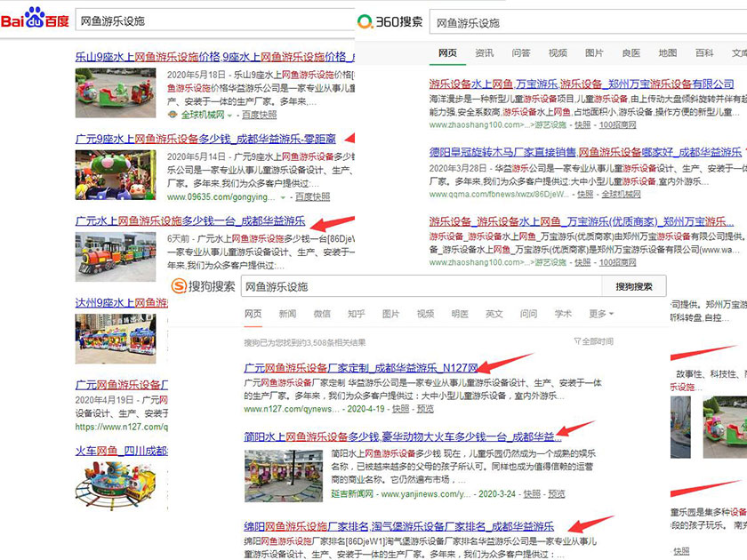This screenshot has width=747, height=560.
Task: Click the 360搜索 logo
Action: click(x=390, y=21)
